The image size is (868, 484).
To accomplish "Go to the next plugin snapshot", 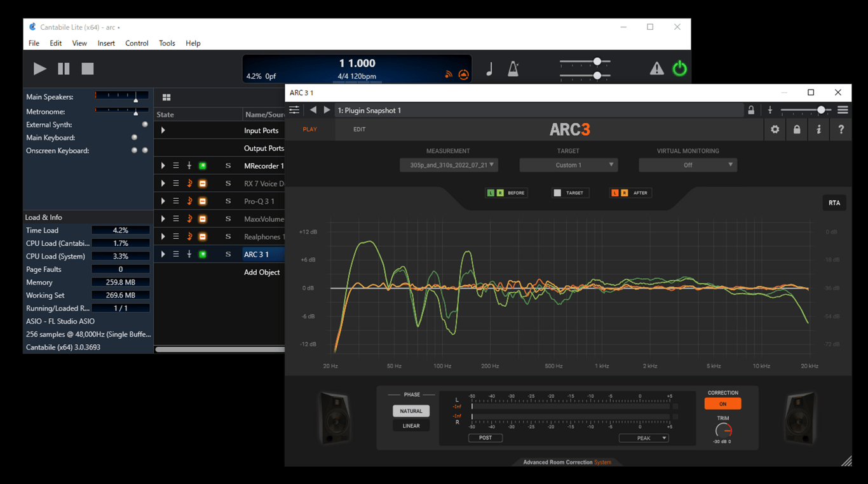I will click(x=327, y=110).
